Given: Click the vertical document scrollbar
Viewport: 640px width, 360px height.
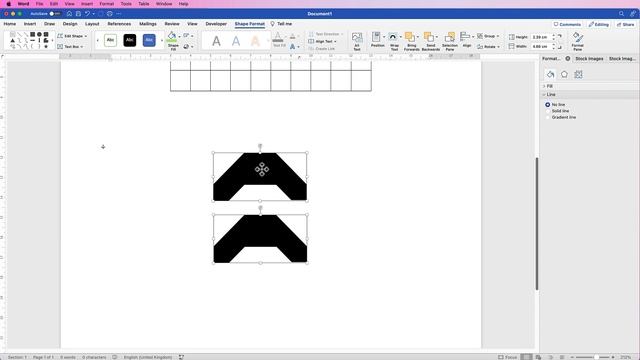Looking at the screenshot, I should [537, 224].
